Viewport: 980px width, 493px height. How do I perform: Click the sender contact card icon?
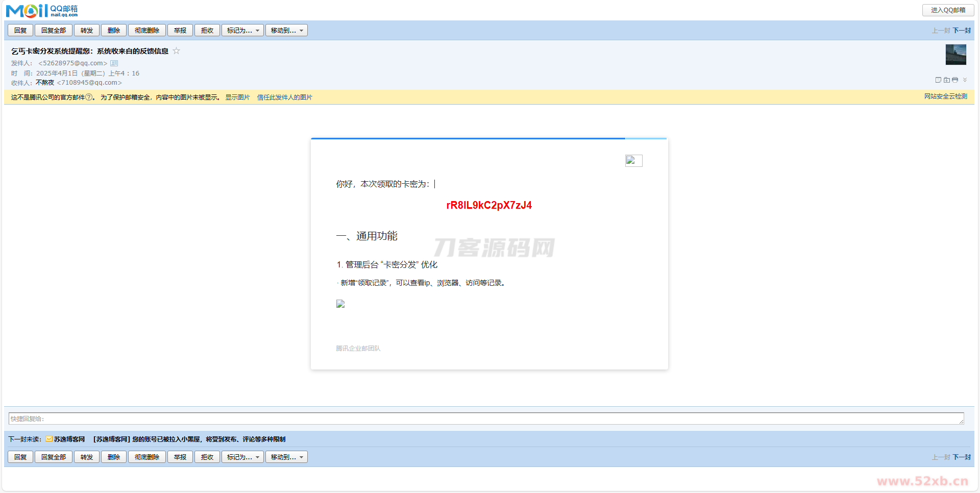pyautogui.click(x=114, y=63)
